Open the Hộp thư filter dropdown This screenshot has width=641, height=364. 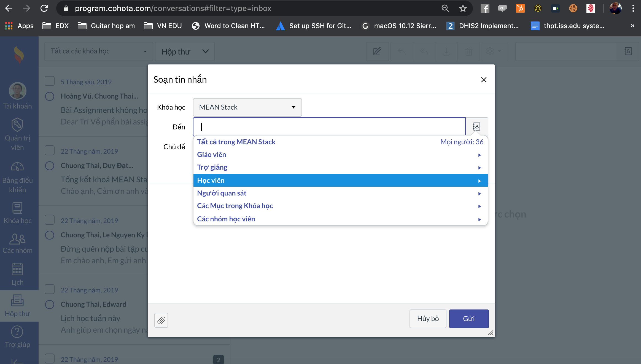pyautogui.click(x=185, y=51)
